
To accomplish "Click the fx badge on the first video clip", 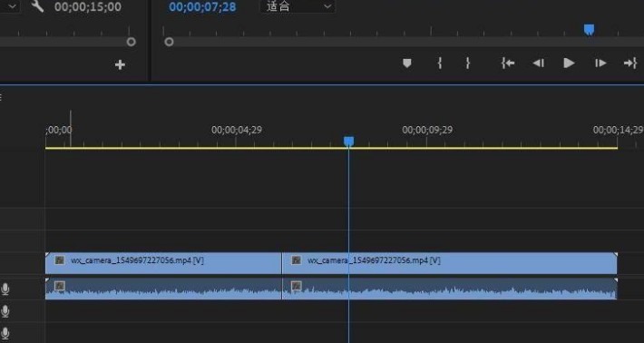I will point(60,260).
